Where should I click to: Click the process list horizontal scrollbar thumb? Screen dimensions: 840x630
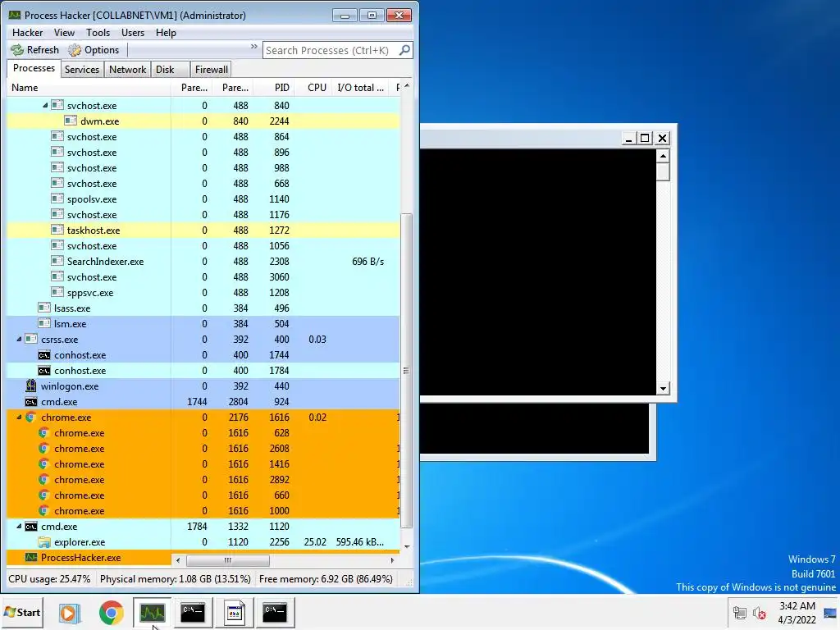point(228,560)
